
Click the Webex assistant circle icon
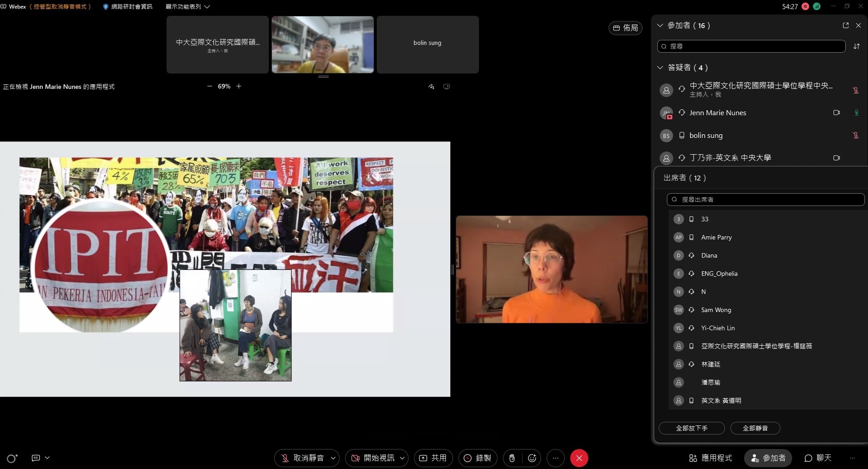tap(12, 458)
